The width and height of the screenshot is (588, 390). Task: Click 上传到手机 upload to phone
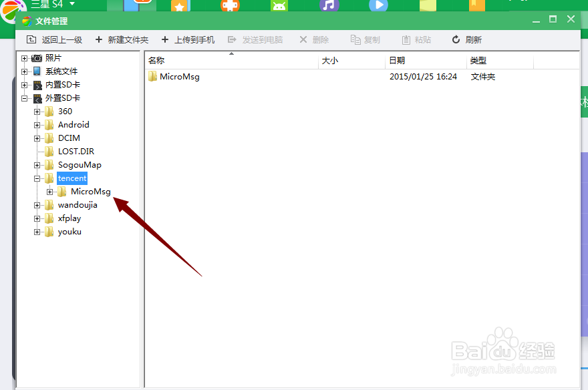pyautogui.click(x=188, y=39)
